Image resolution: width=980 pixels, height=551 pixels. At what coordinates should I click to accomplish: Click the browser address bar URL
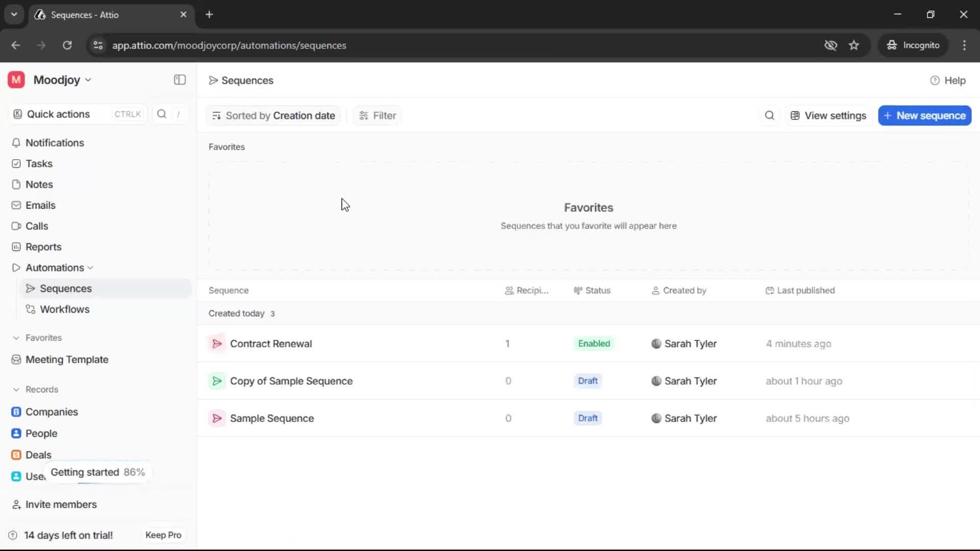coord(229,45)
